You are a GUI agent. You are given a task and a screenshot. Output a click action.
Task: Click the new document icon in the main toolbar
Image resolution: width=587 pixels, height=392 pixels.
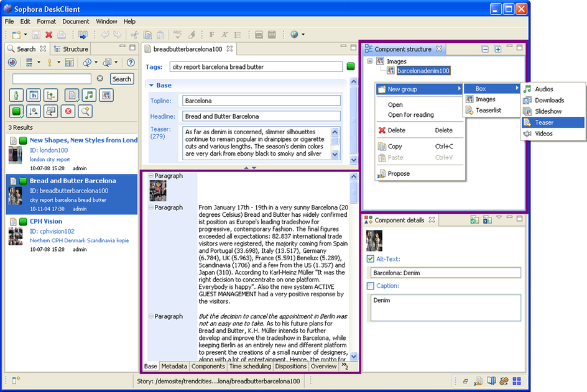pyautogui.click(x=16, y=35)
